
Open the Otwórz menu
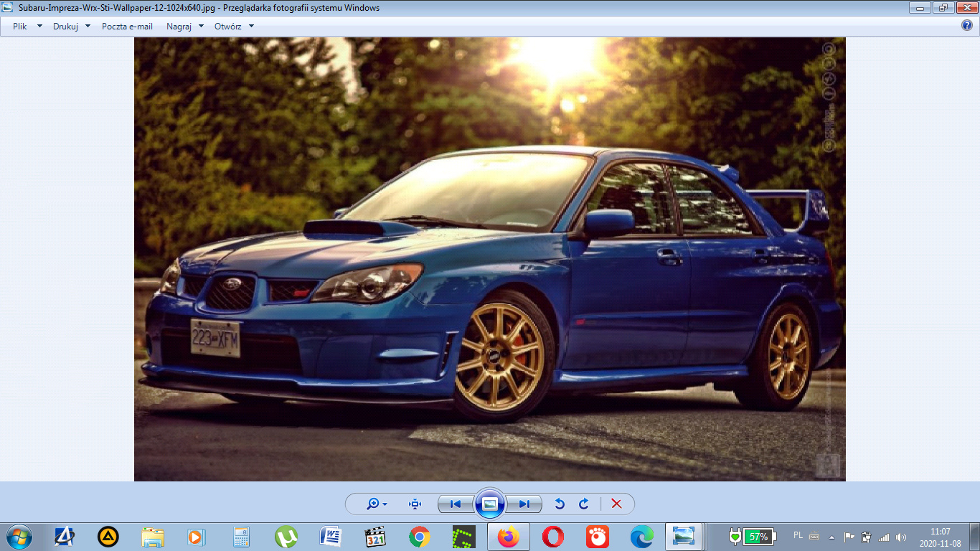click(x=227, y=27)
